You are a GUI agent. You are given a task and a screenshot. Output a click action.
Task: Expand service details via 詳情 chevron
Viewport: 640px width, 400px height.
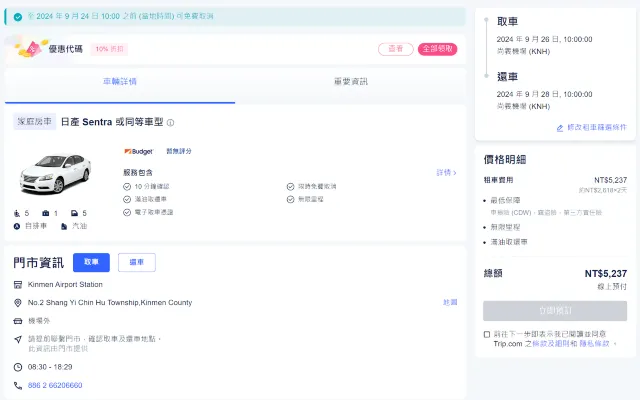click(446, 172)
